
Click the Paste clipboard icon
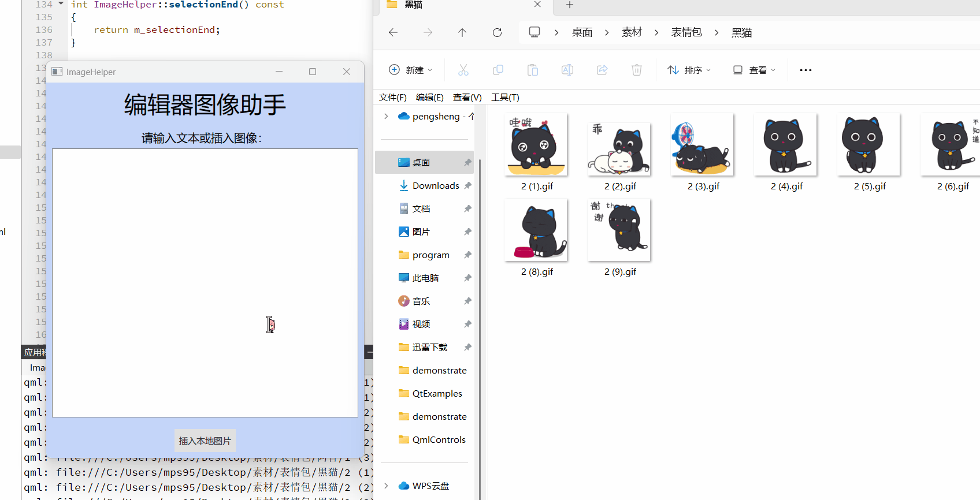533,70
